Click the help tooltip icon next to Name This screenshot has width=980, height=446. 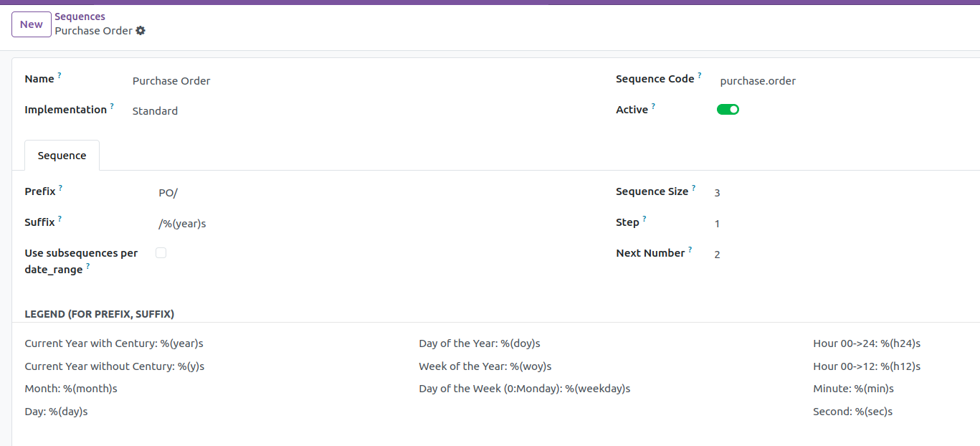(x=60, y=75)
